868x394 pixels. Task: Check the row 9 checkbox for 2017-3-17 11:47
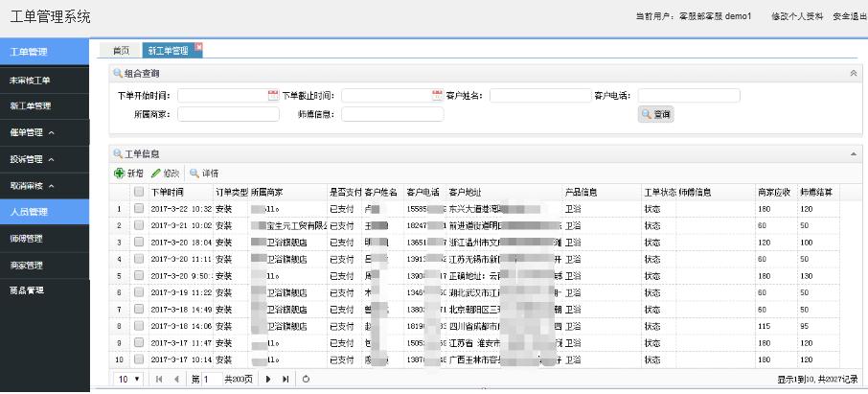139,342
